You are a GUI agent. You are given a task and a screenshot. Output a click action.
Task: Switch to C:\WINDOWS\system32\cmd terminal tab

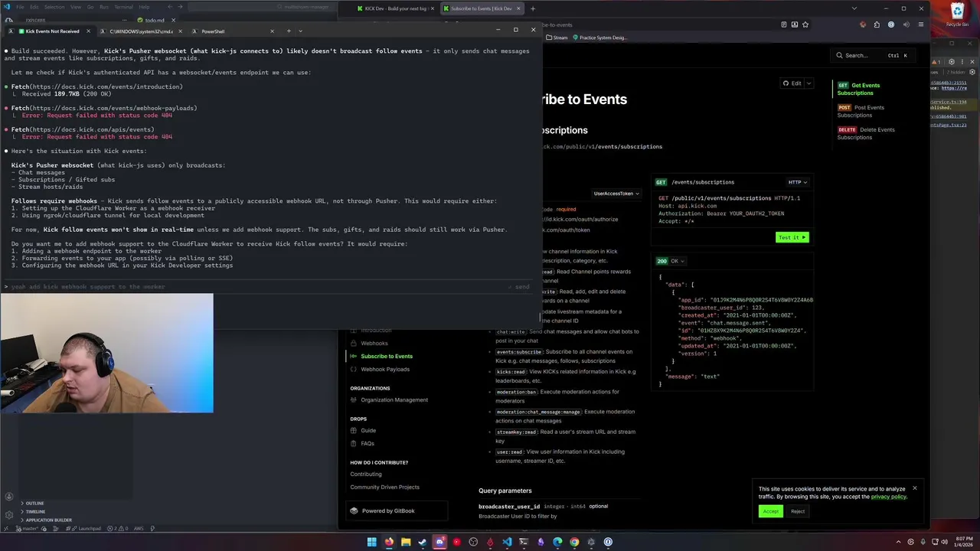point(141,31)
